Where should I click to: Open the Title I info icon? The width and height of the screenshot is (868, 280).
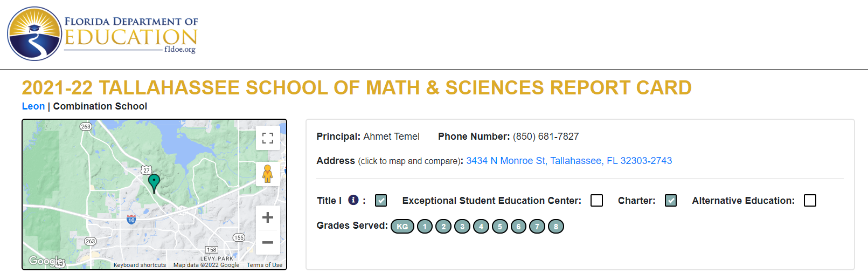pos(353,200)
